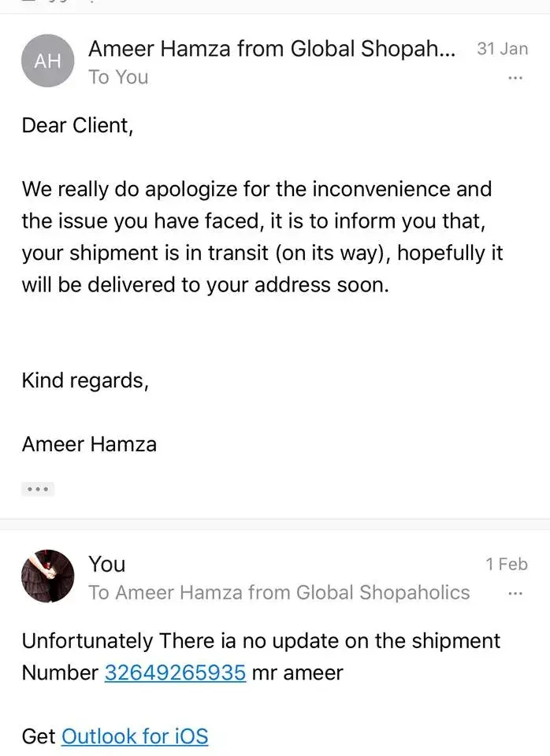Image resolution: width=550 pixels, height=756 pixels.
Task: Open tracking number 32649265935 link
Action: [x=175, y=673]
